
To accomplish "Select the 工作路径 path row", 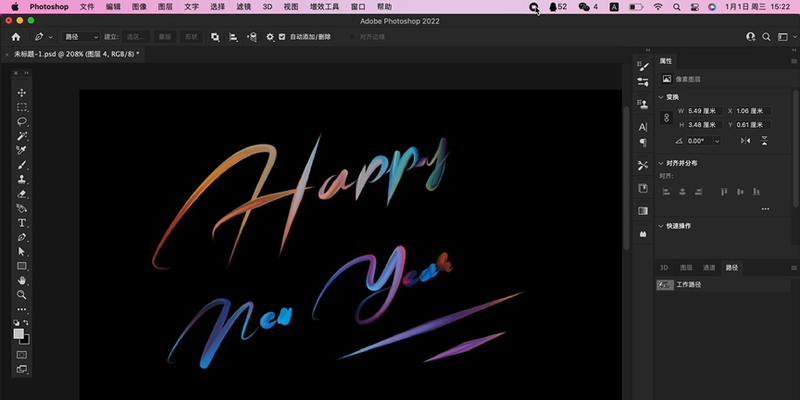I will coord(722,285).
